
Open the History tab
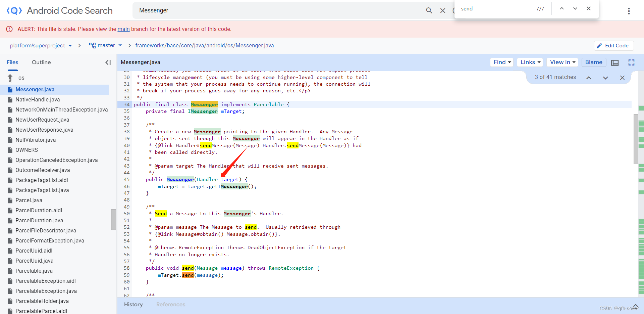click(133, 305)
